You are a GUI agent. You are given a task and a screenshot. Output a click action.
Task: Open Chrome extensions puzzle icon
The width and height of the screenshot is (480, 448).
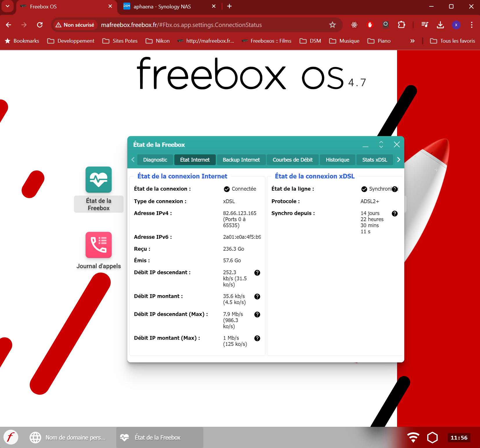(401, 25)
